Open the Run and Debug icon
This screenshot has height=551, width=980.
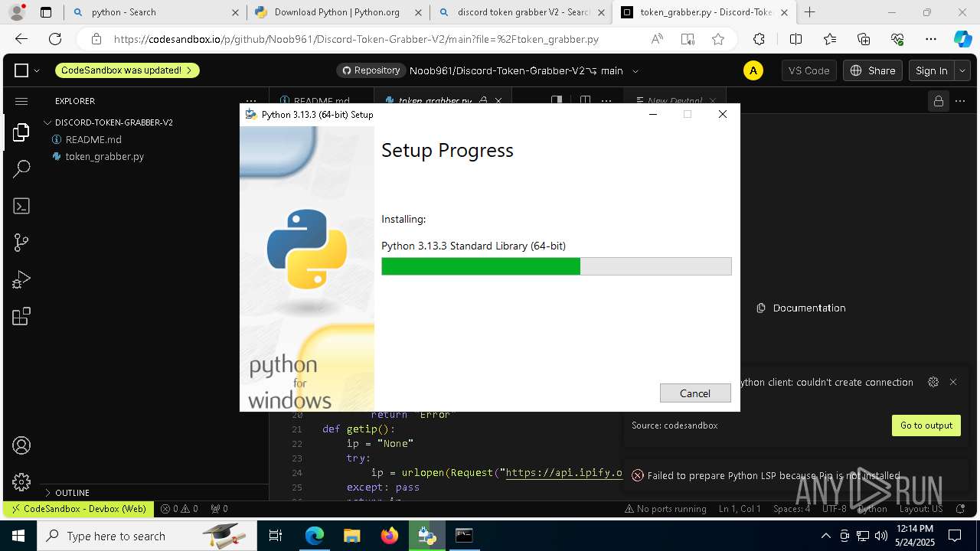pyautogui.click(x=21, y=279)
